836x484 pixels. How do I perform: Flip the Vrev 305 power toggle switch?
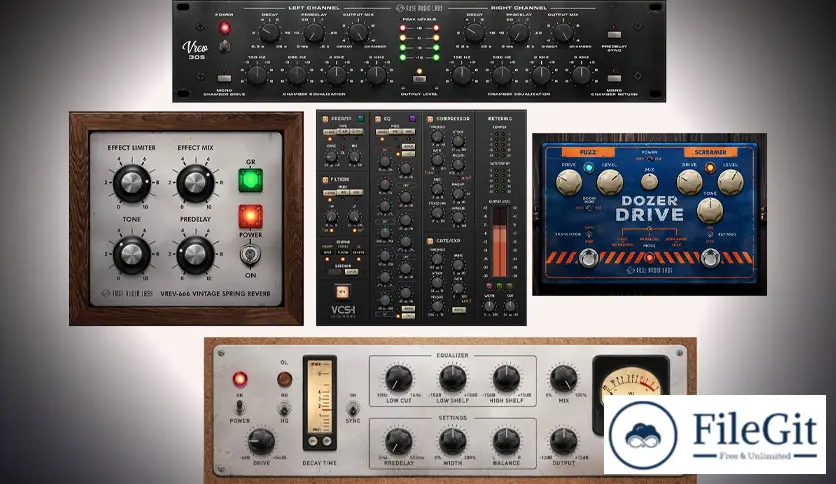click(x=225, y=46)
